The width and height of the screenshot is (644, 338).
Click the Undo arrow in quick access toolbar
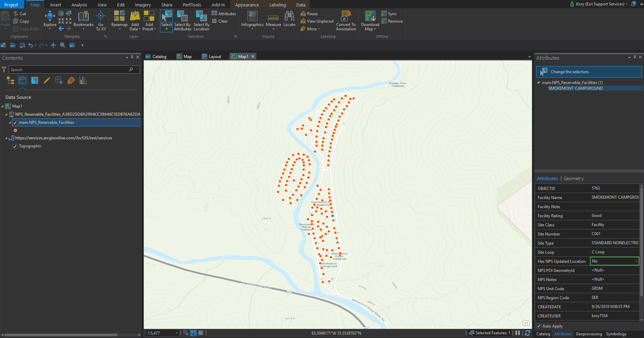click(x=30, y=45)
